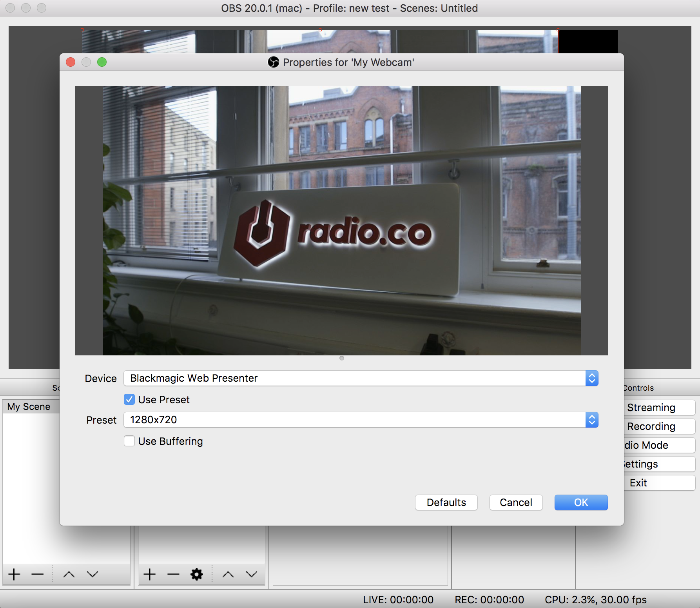
Task: Click Streaming button in Controls
Action: [x=660, y=408]
